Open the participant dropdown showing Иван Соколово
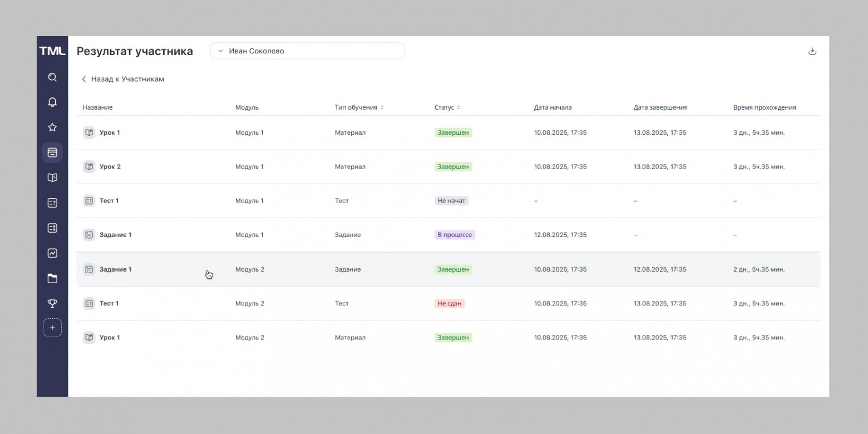Image resolution: width=868 pixels, height=434 pixels. 308,51
